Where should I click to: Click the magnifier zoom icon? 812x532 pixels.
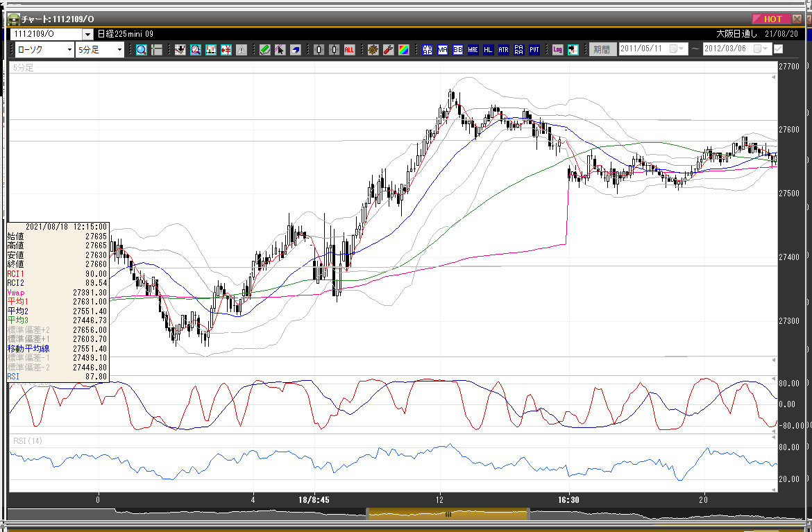click(x=141, y=50)
